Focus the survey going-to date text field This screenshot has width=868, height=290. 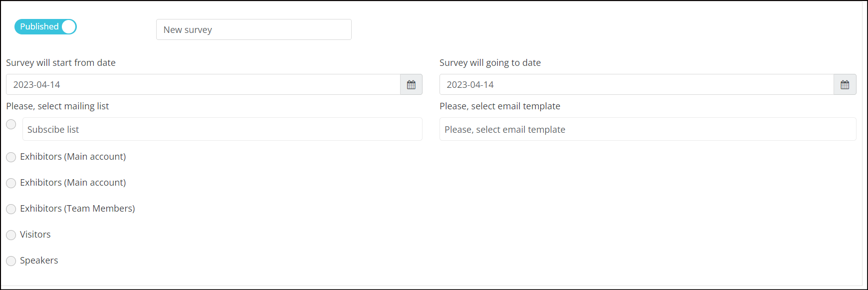[637, 84]
